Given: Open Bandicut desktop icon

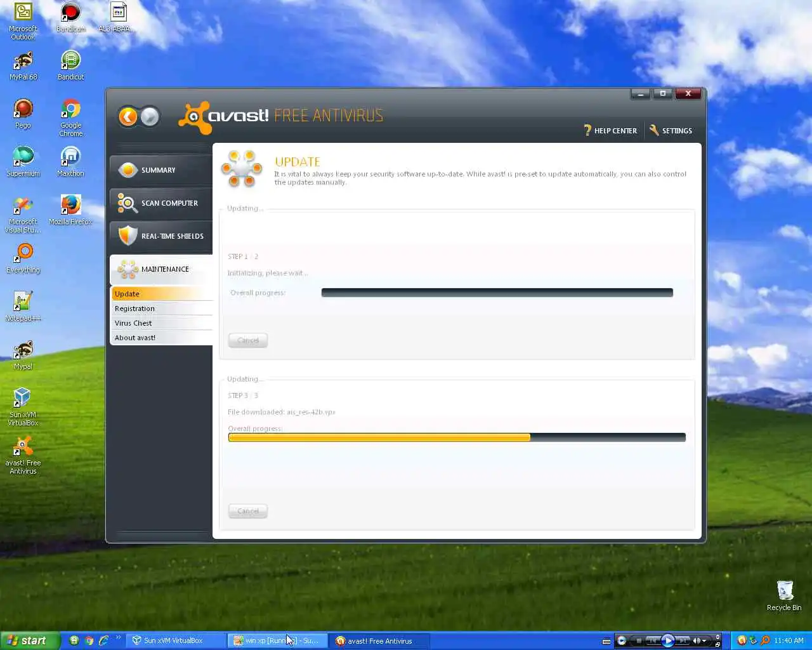Looking at the screenshot, I should coord(70,66).
